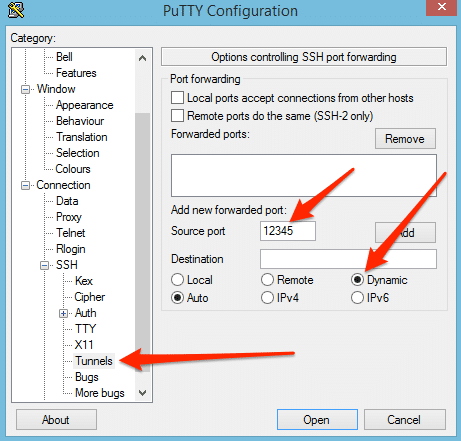Choose the IPv6 radio option
The width and height of the screenshot is (461, 441).
coord(357,298)
